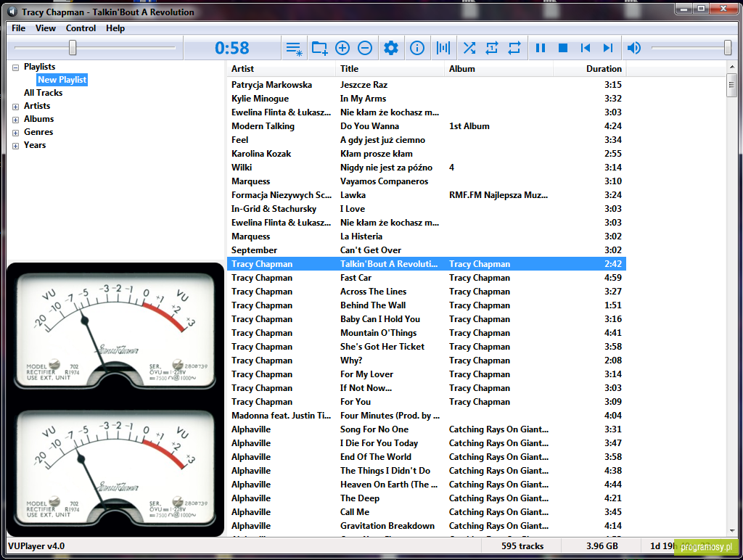Open the track information icon
743x560 pixels.
pyautogui.click(x=417, y=48)
